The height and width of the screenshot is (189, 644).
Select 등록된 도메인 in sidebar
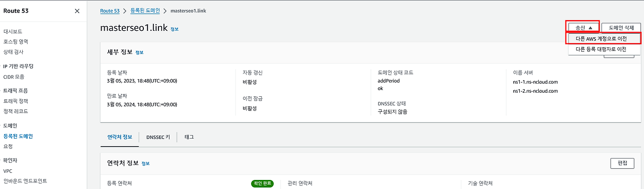[x=18, y=136]
